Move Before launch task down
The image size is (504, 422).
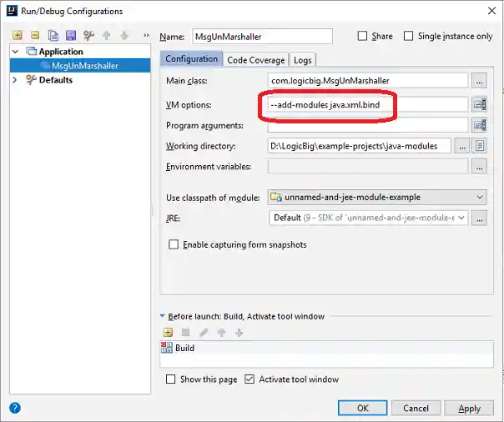pyautogui.click(x=239, y=332)
